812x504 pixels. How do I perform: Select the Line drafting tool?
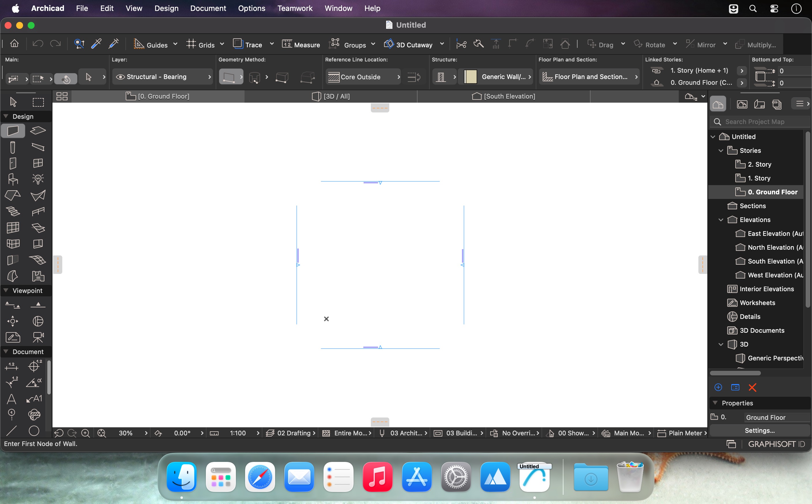point(11,431)
